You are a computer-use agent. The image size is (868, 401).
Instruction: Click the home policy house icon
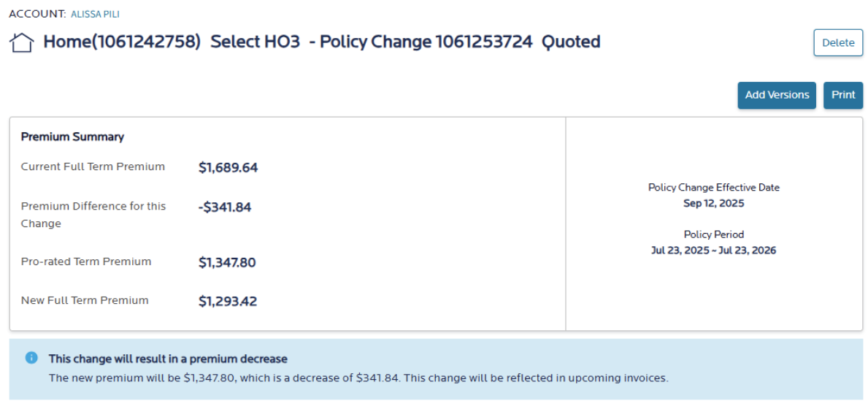coord(22,42)
